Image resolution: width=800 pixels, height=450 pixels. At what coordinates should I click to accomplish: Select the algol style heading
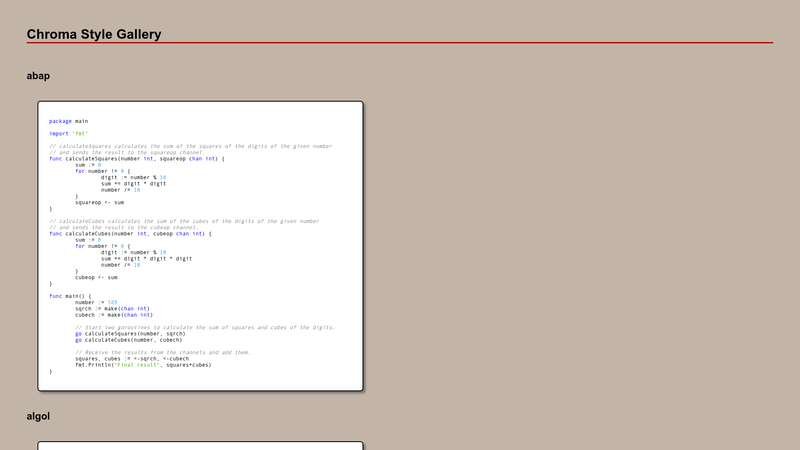(38, 416)
